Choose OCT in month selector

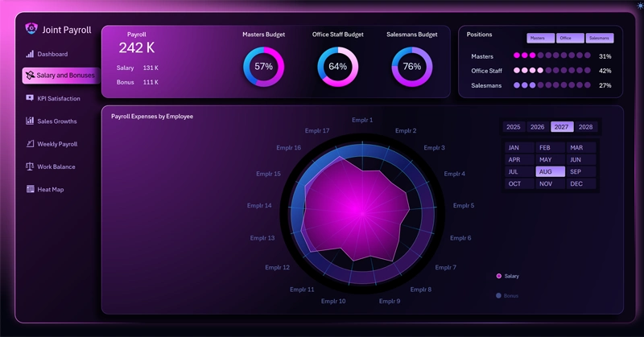519,183
